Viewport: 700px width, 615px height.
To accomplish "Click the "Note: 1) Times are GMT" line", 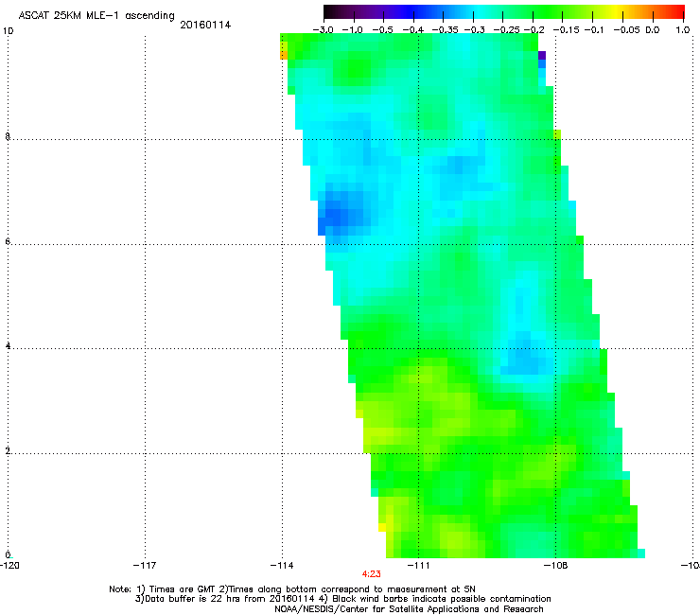I will click(x=292, y=589).
